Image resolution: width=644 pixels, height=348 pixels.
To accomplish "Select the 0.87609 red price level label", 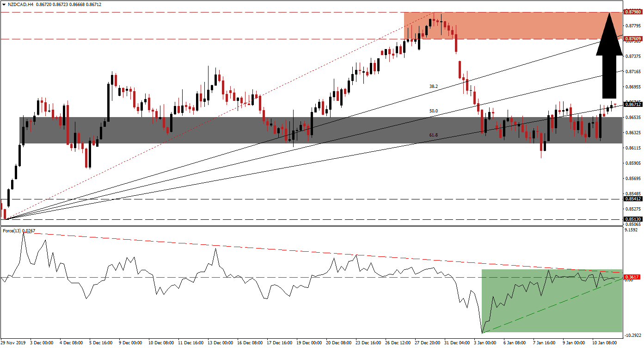I will (632, 39).
